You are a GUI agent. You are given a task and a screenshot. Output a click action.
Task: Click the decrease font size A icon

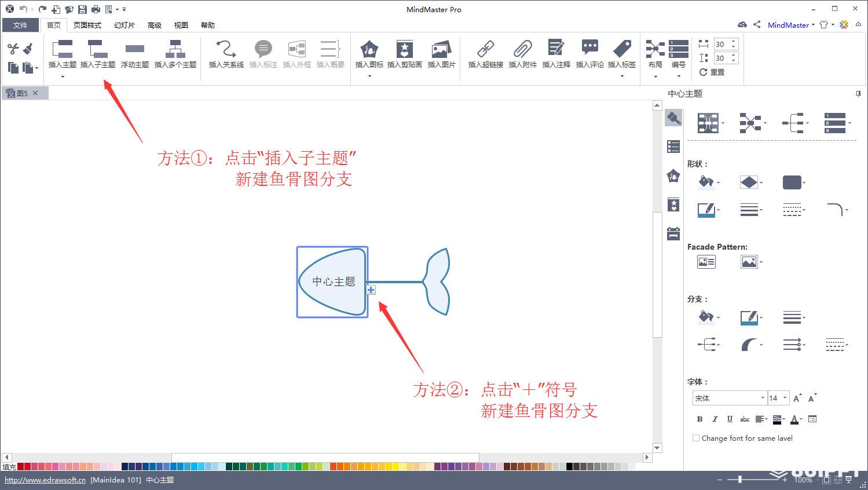point(812,398)
